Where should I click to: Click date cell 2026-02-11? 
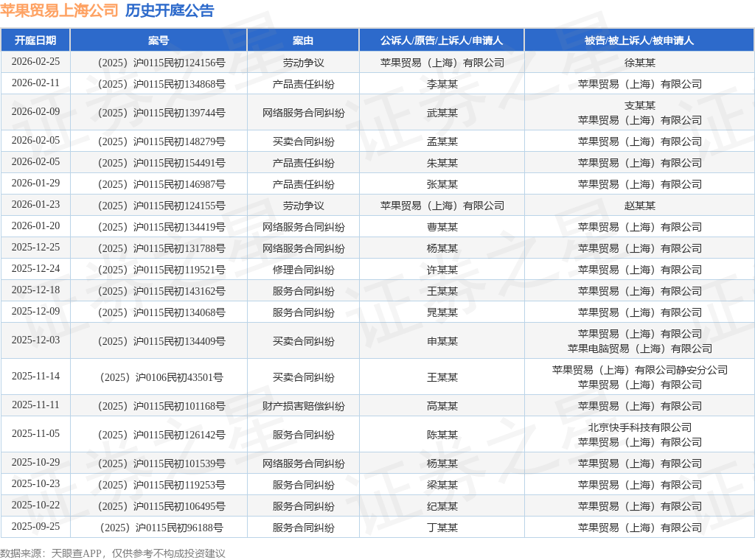[x=35, y=83]
